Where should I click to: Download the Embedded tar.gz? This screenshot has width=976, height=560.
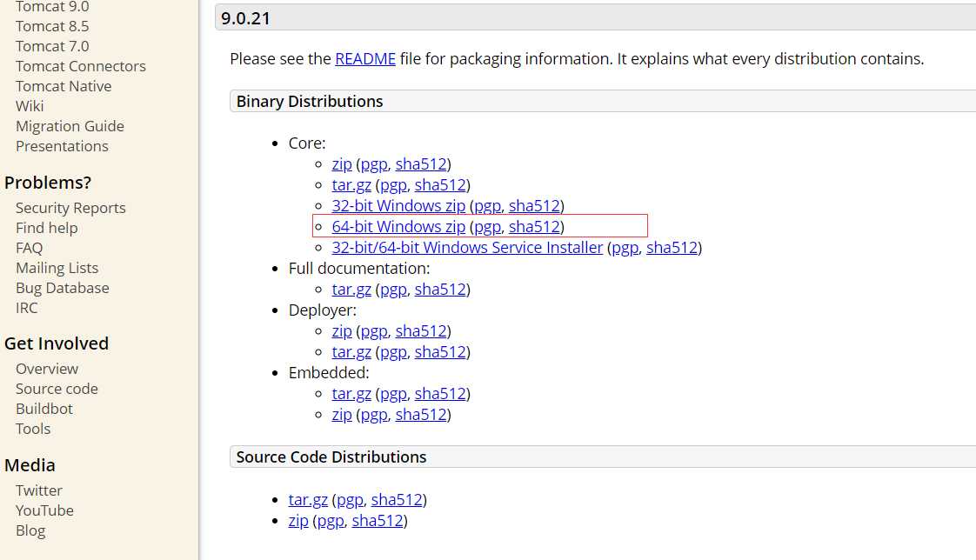(351, 394)
